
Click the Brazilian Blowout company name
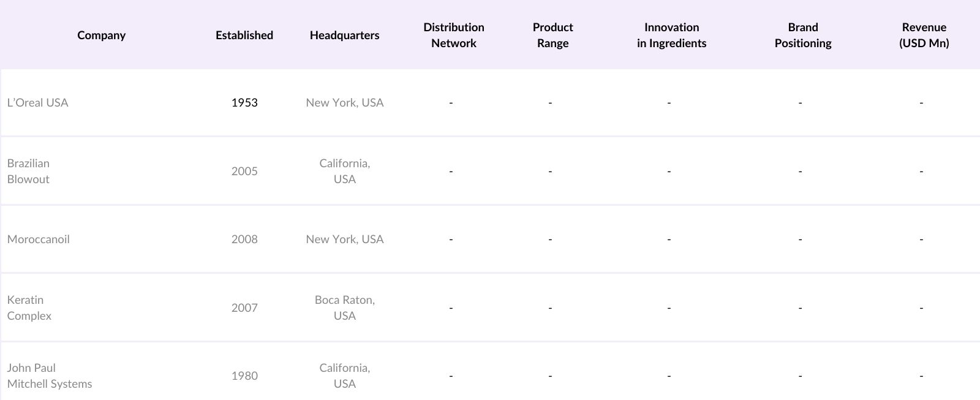(29, 172)
